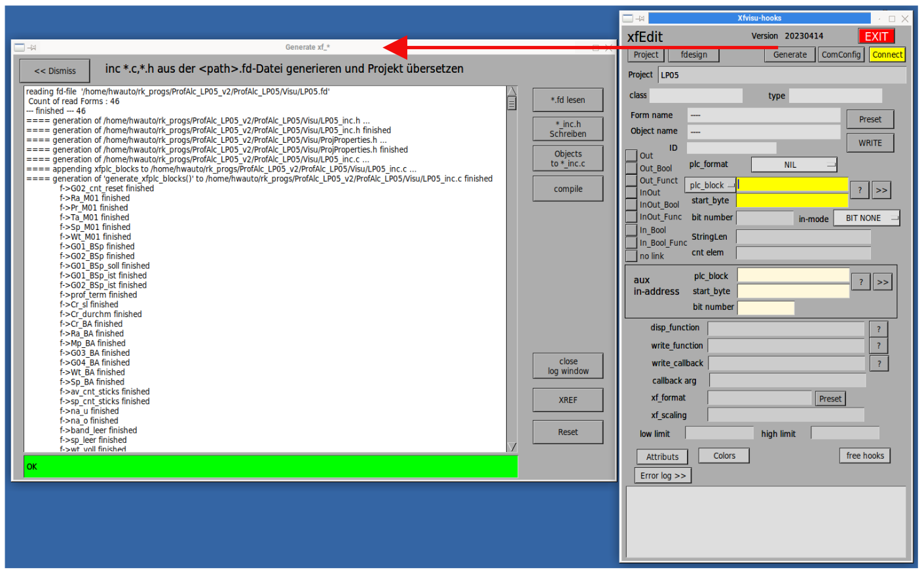The height and width of the screenshot is (572, 924).
Task: Click the >> next to yellow plc_block field
Action: click(x=881, y=191)
